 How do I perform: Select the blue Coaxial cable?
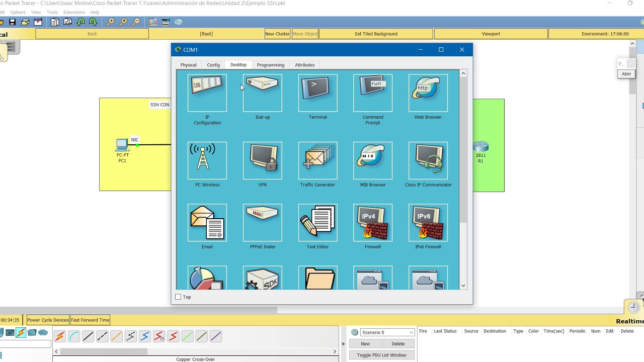click(x=145, y=336)
